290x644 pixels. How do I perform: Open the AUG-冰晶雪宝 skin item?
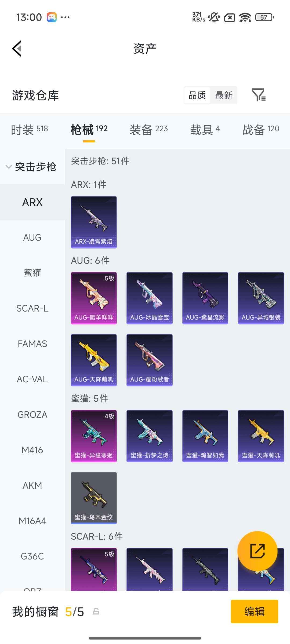[150, 298]
